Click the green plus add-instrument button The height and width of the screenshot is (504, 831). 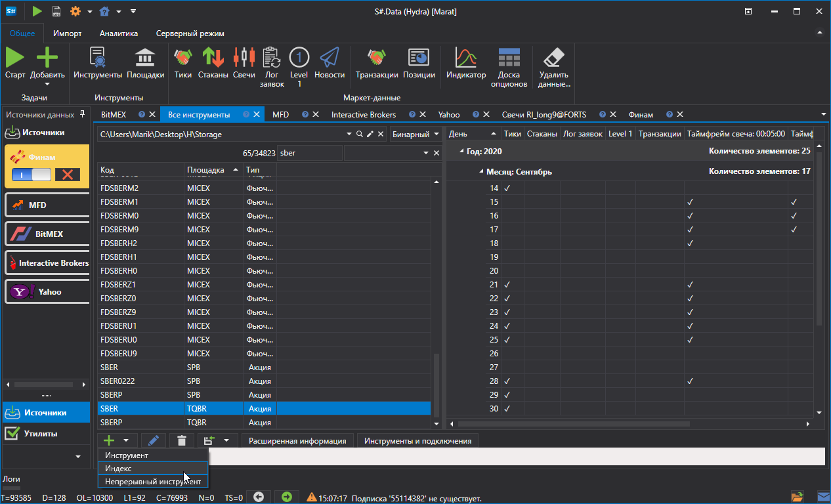110,441
